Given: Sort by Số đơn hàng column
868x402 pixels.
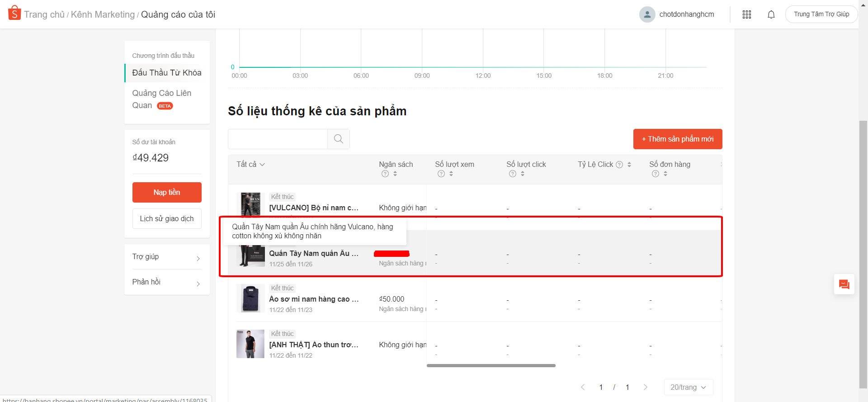Looking at the screenshot, I should coord(665,174).
